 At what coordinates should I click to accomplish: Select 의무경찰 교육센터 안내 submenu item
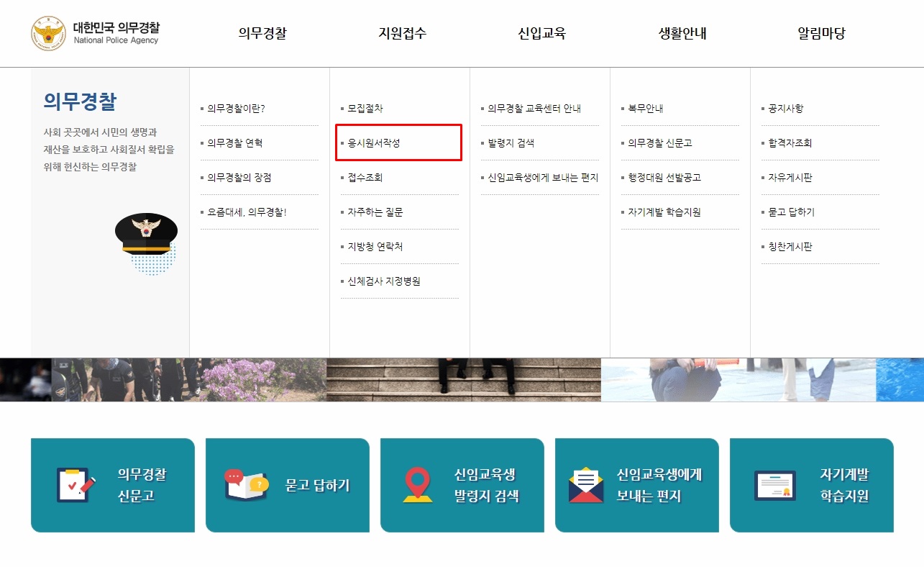tap(534, 109)
